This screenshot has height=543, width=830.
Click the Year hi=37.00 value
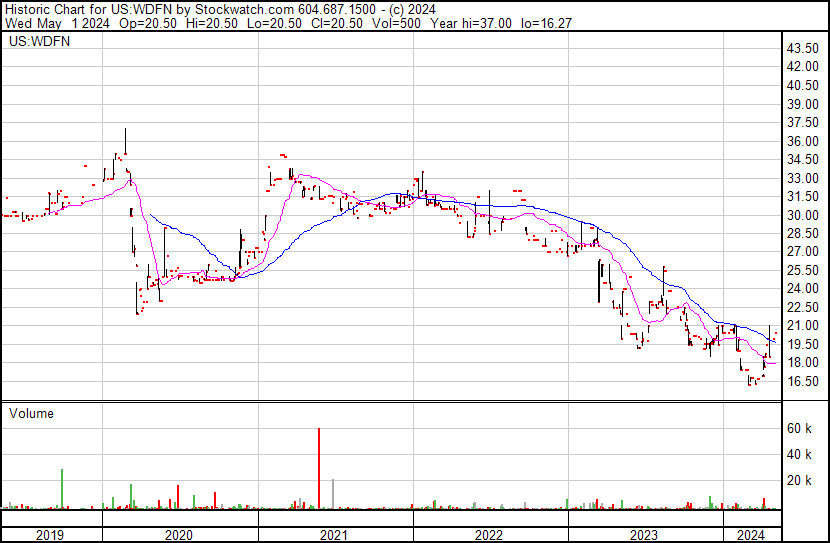click(x=471, y=23)
